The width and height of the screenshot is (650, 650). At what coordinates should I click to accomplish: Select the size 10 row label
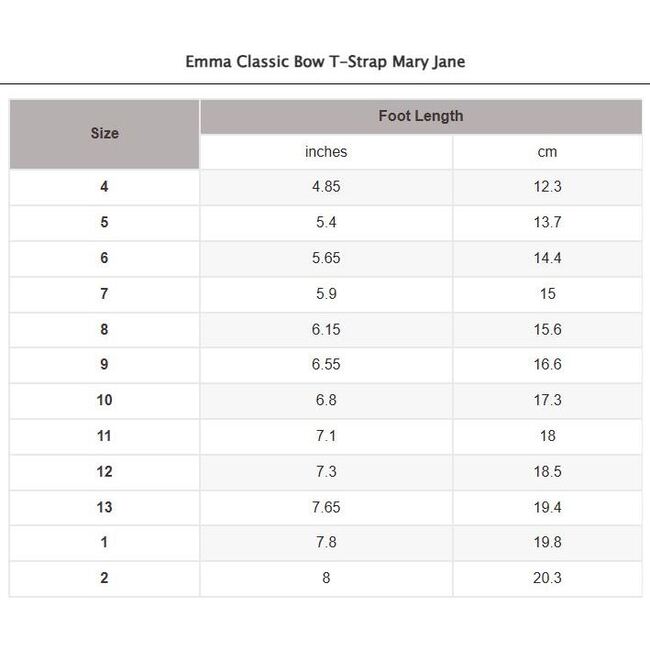[x=104, y=400]
